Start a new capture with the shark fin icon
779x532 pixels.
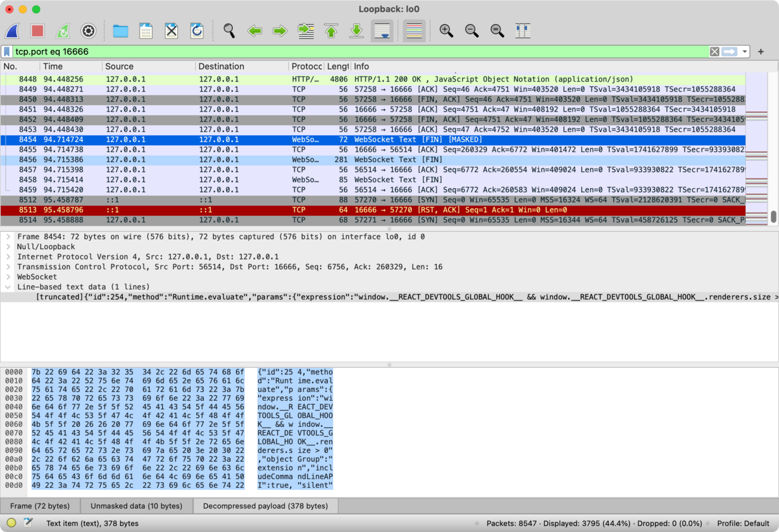point(13,30)
